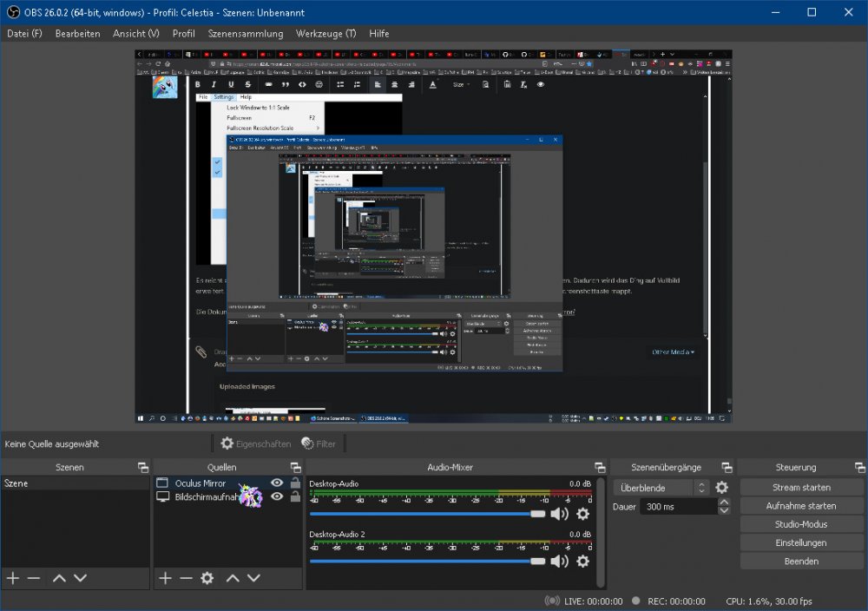Mute Desktop-Audio 2 with the speaker icon
868x611 pixels.
point(561,560)
